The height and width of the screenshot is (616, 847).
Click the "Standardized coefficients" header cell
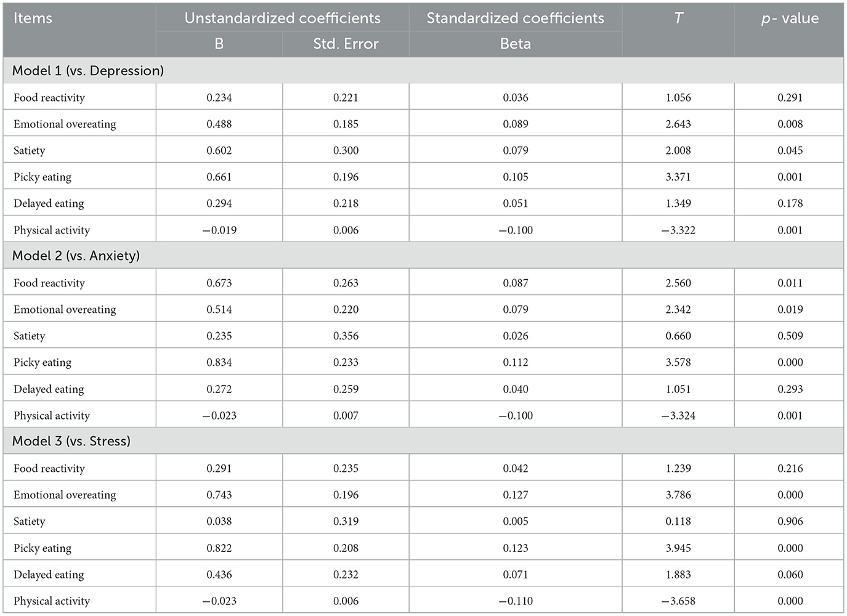515,18
